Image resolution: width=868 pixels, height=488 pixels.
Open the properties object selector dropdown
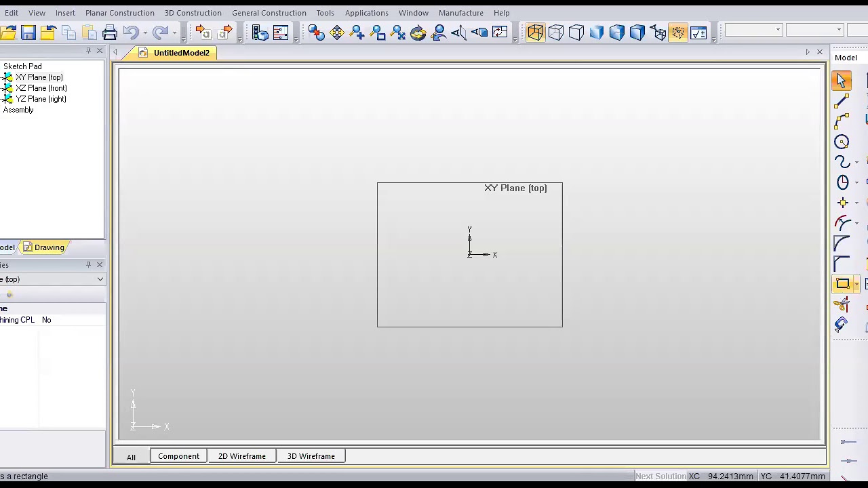click(100, 279)
